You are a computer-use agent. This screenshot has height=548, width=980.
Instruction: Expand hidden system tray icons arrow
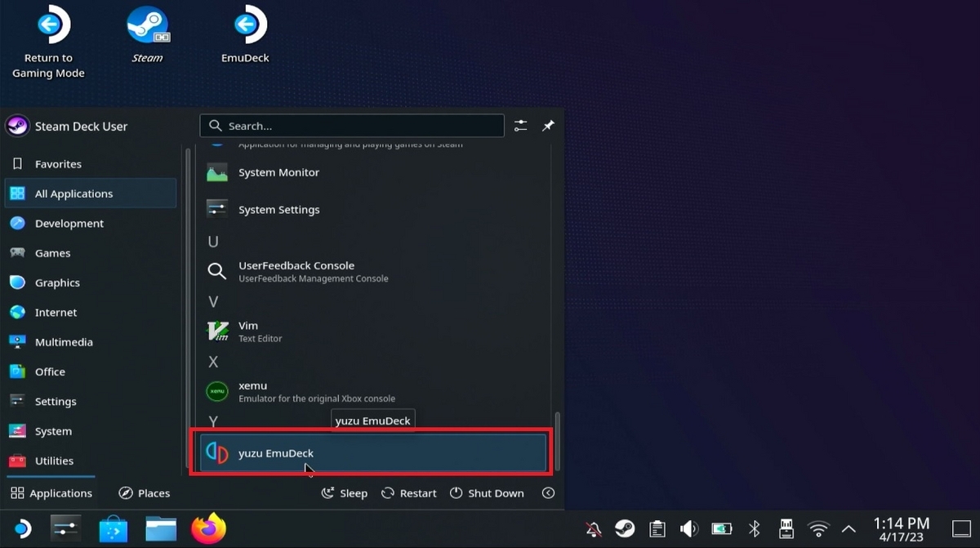(849, 529)
